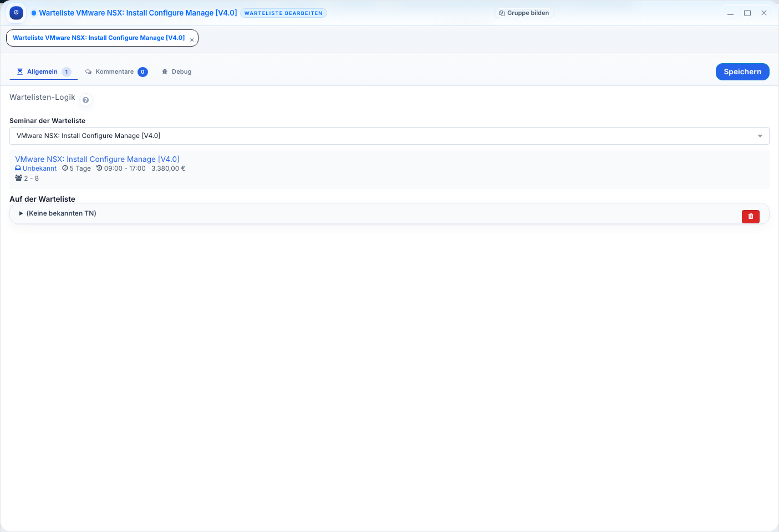Click the participants icon next to 2 - 8

(18, 178)
